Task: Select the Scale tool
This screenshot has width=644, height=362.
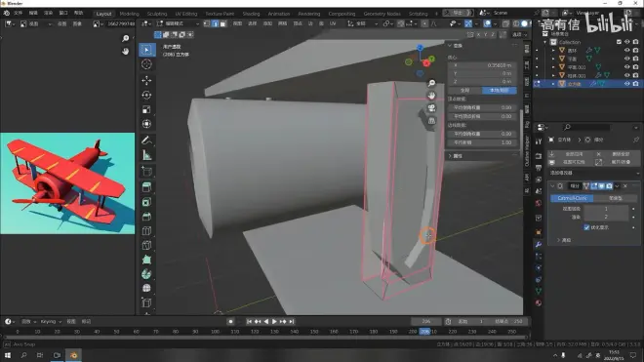Action: [146, 109]
